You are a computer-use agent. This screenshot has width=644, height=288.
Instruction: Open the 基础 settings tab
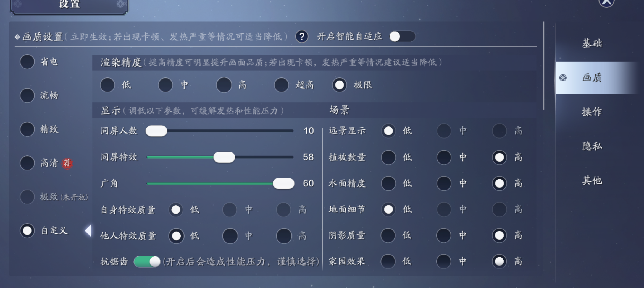(592, 43)
